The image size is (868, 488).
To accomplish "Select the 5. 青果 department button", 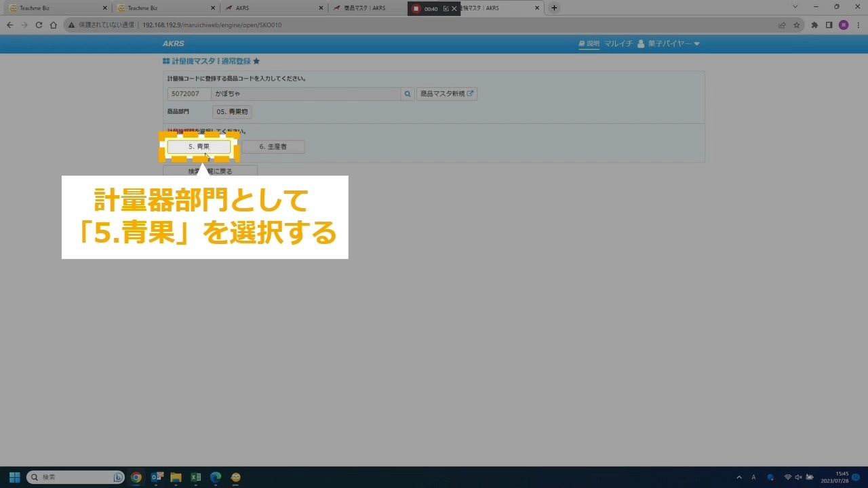I will pyautogui.click(x=199, y=146).
